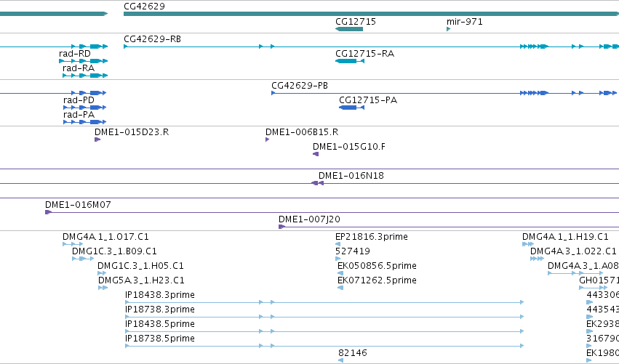Screen dimensions: 619x364
Task: Select the rad-RA transcript glyph
Action: click(x=85, y=76)
